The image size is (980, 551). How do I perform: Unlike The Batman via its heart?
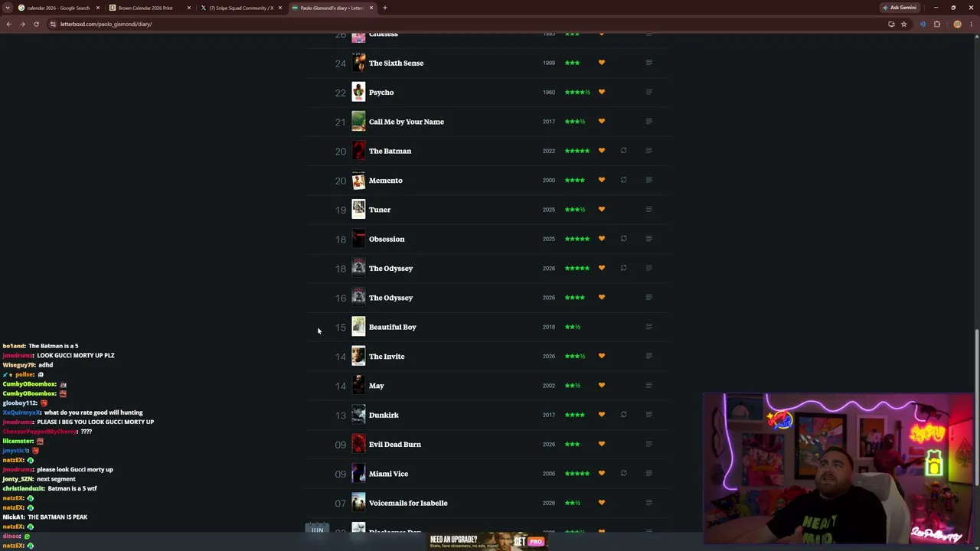602,151
